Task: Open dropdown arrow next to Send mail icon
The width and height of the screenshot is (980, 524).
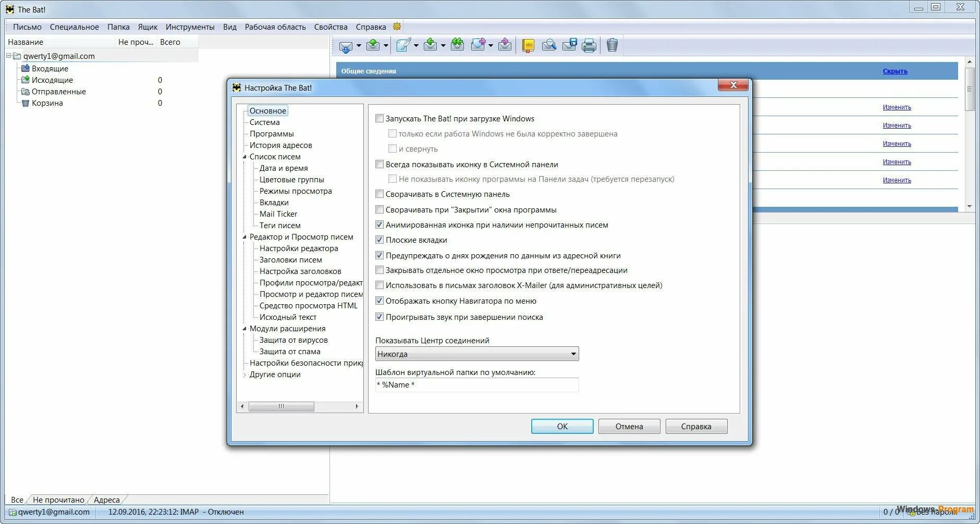Action: (386, 46)
